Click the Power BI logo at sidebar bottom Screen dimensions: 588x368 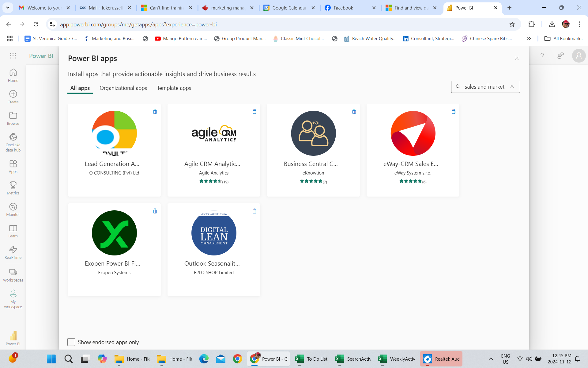13,336
